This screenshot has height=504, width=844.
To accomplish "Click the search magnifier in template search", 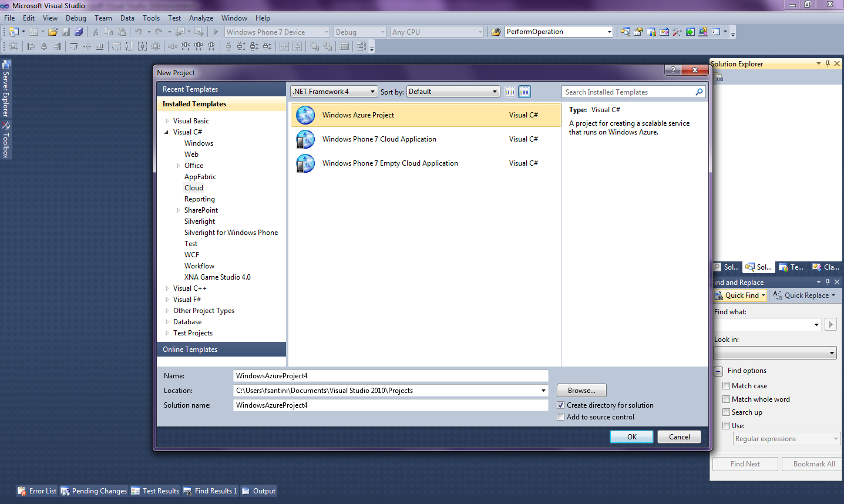I will pos(699,92).
